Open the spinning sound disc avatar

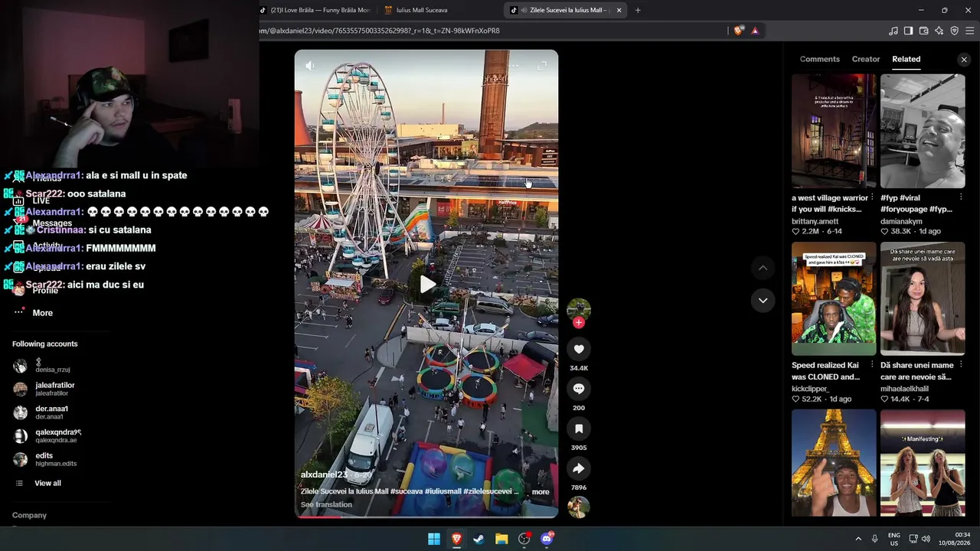[x=579, y=507]
